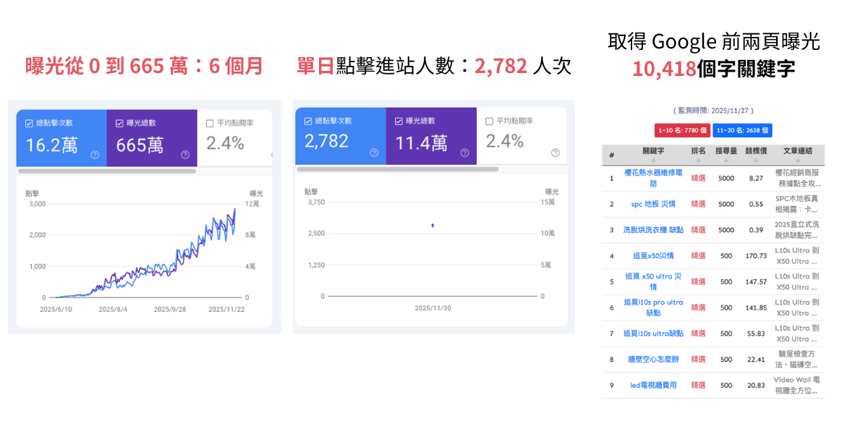Click sort arrow under 關鍵字 column header
Screen dimensions: 868x434
(x=653, y=159)
